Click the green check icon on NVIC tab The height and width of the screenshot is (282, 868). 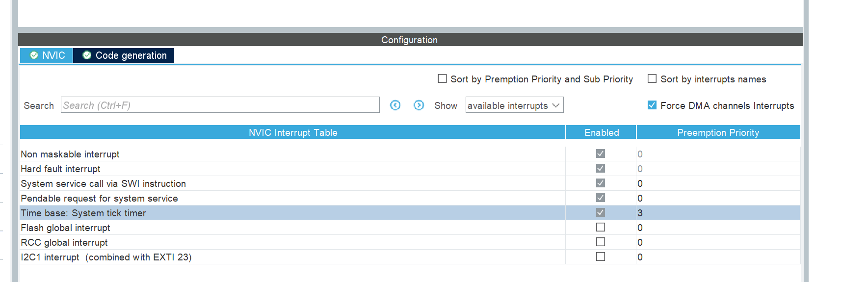click(x=34, y=55)
